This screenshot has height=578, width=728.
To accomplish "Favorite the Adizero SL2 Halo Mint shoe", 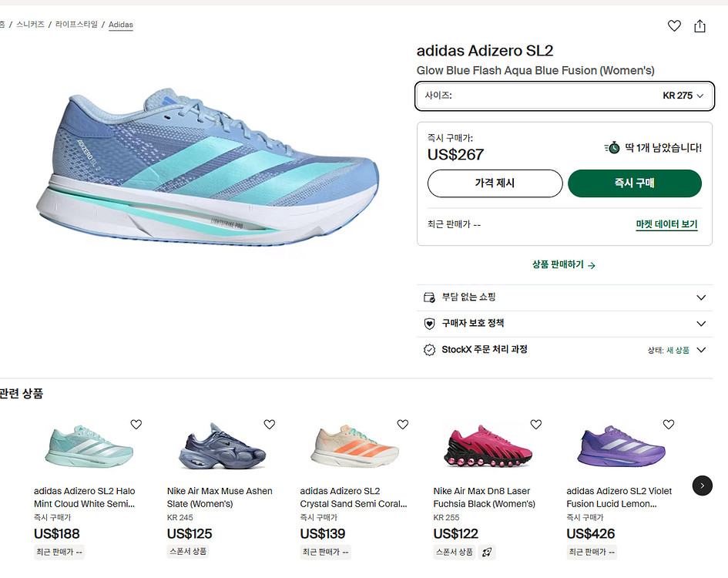I will pyautogui.click(x=136, y=425).
